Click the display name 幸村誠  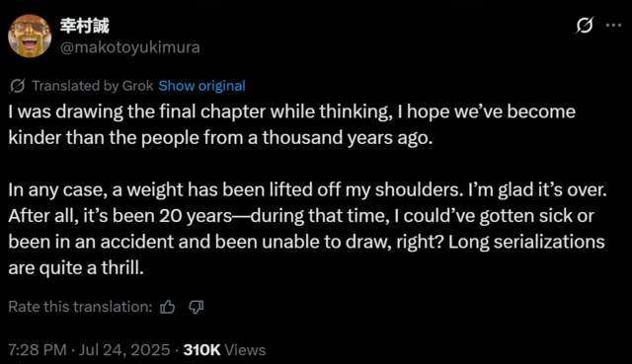85,26
